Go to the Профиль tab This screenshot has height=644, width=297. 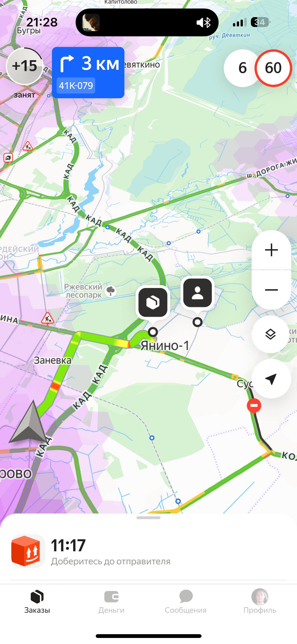click(x=260, y=601)
